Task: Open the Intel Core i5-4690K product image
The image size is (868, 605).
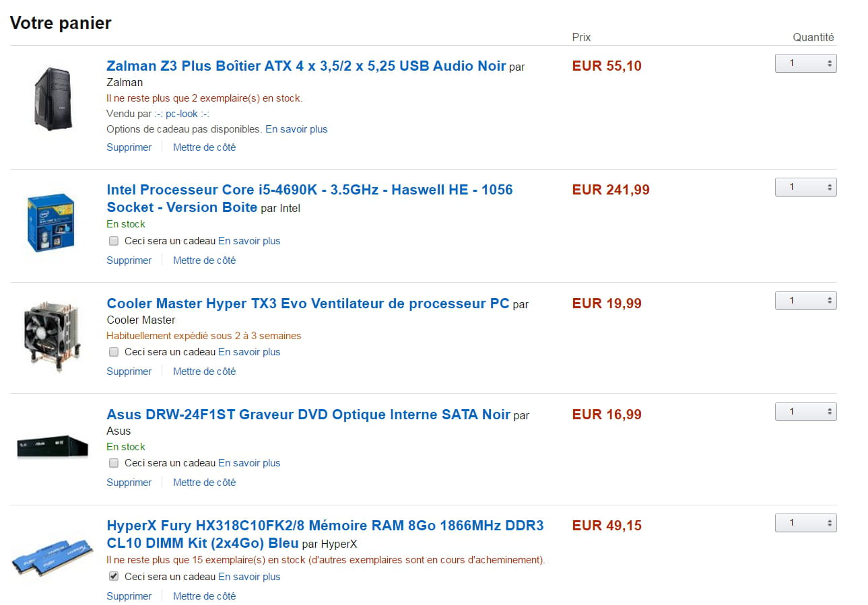Action: (x=51, y=221)
